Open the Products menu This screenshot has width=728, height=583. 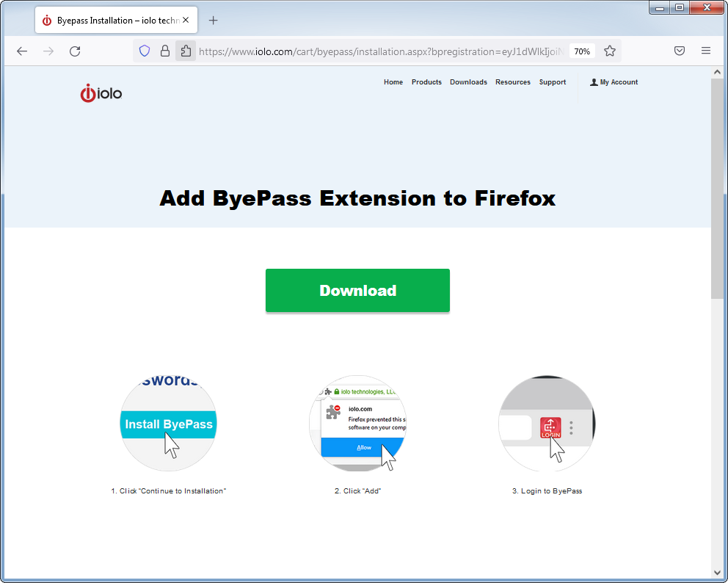pyautogui.click(x=426, y=82)
